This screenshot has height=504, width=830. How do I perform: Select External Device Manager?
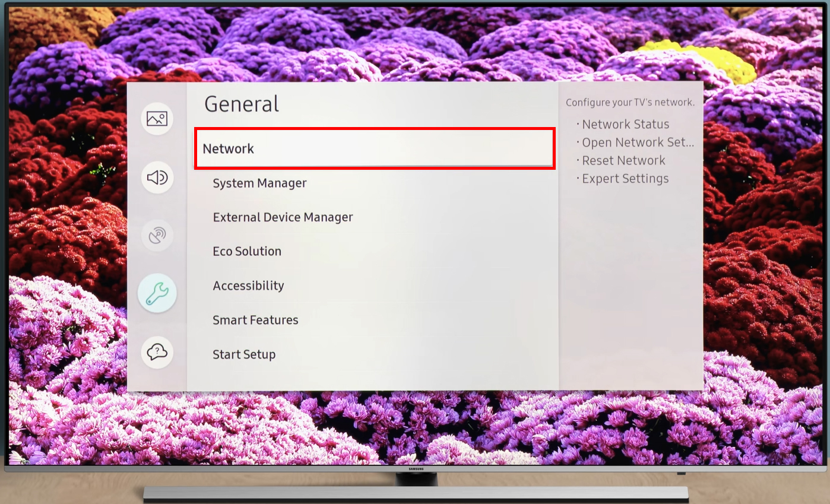pyautogui.click(x=283, y=217)
